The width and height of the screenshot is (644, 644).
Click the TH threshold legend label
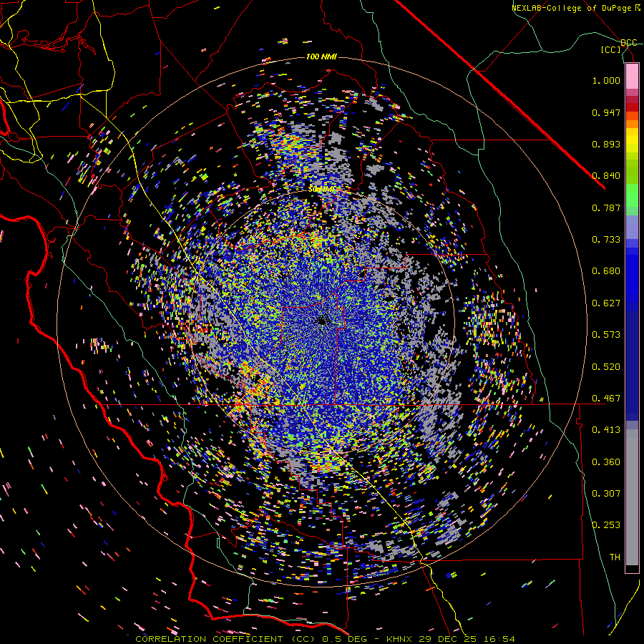pos(615,557)
